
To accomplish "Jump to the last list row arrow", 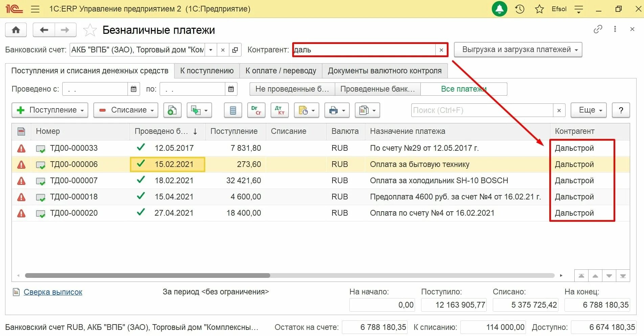I will [x=623, y=276].
